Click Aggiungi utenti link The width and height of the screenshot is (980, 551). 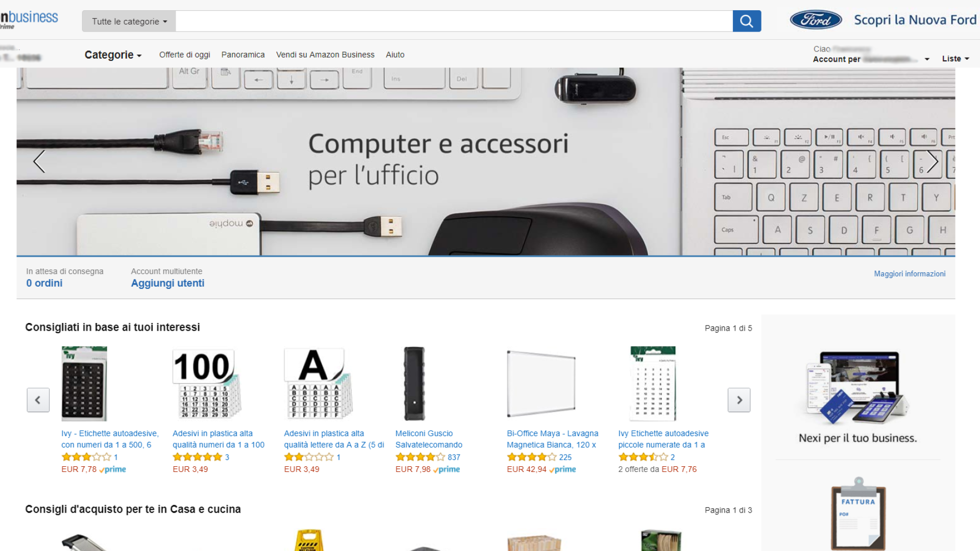167,283
